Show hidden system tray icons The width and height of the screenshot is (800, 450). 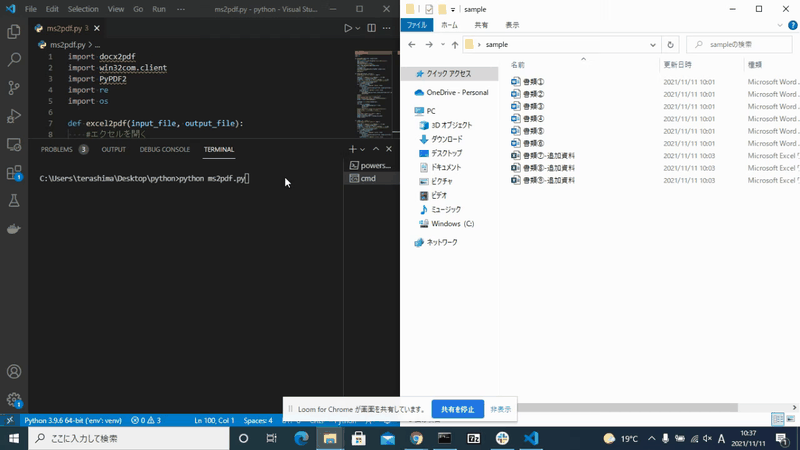[652, 438]
